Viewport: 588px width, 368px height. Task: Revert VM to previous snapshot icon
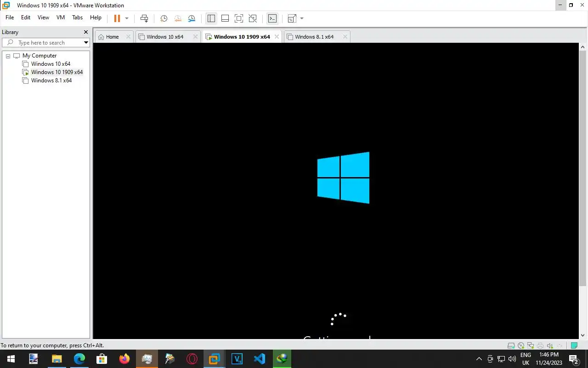[x=178, y=18]
